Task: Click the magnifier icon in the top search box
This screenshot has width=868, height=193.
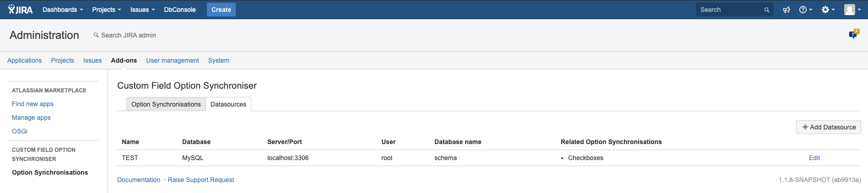Action: click(766, 10)
